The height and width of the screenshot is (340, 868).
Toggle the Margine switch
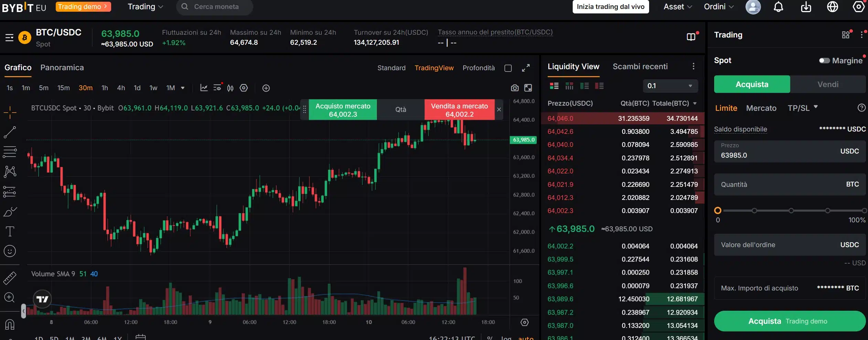click(824, 61)
